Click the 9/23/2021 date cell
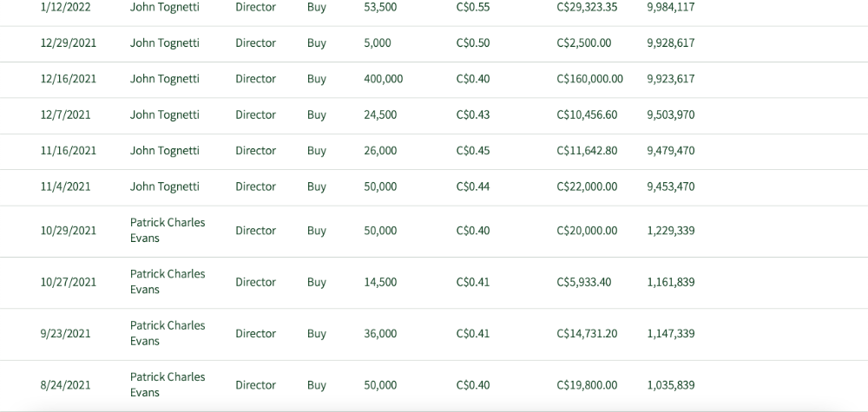868x412 pixels. [65, 333]
